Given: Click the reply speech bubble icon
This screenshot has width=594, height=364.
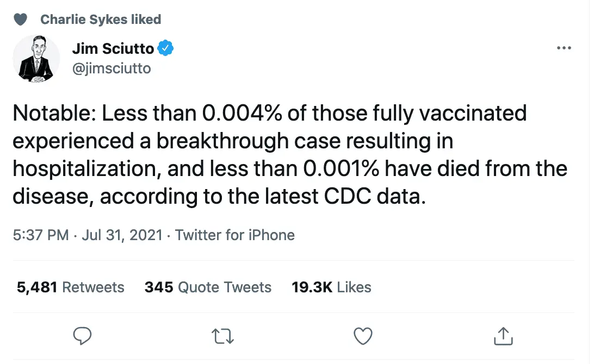Looking at the screenshot, I should (82, 336).
